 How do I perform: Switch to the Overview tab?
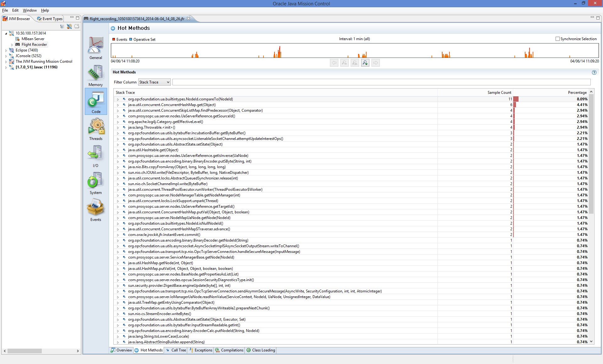tap(121, 350)
